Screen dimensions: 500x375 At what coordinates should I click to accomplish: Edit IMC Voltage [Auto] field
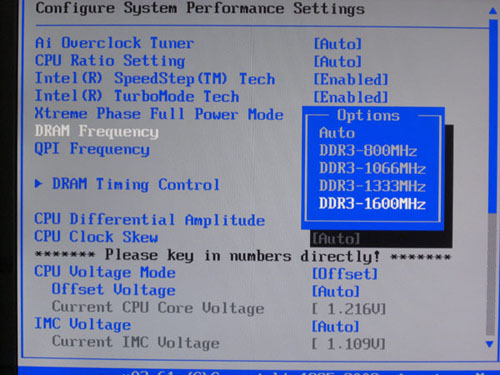pos(336,326)
